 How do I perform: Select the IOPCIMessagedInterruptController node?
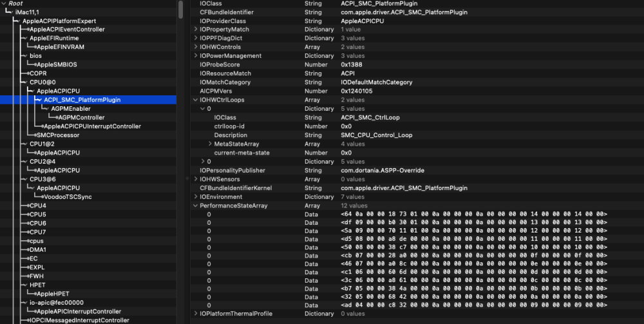79,320
